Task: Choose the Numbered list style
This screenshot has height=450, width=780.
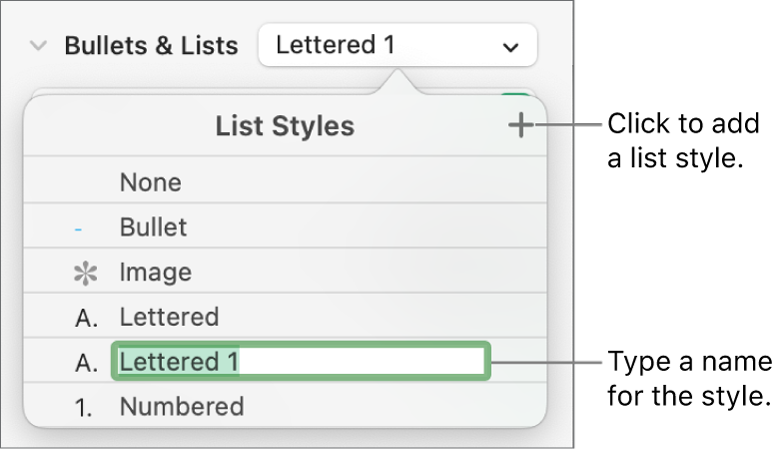Action: [181, 406]
